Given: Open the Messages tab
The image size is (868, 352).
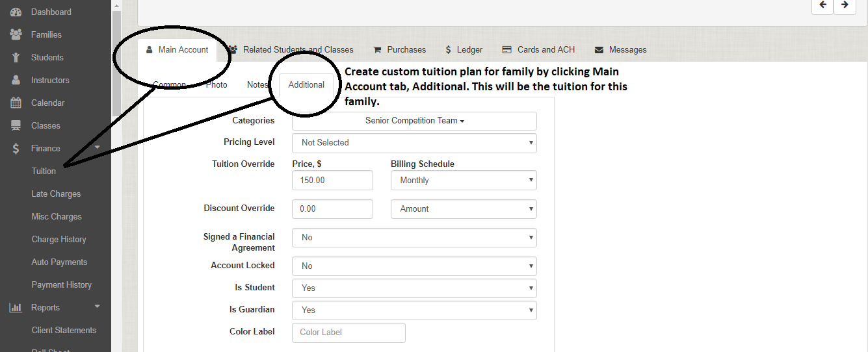Looking at the screenshot, I should (620, 49).
